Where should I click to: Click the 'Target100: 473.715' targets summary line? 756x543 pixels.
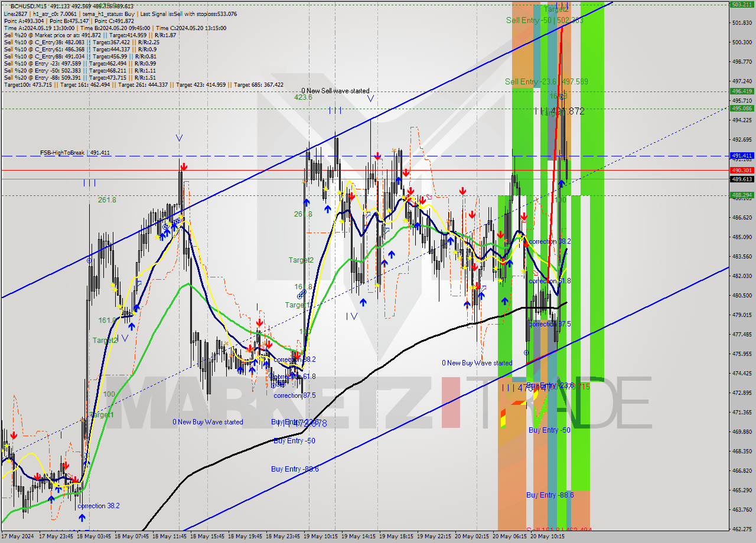[x=144, y=84]
